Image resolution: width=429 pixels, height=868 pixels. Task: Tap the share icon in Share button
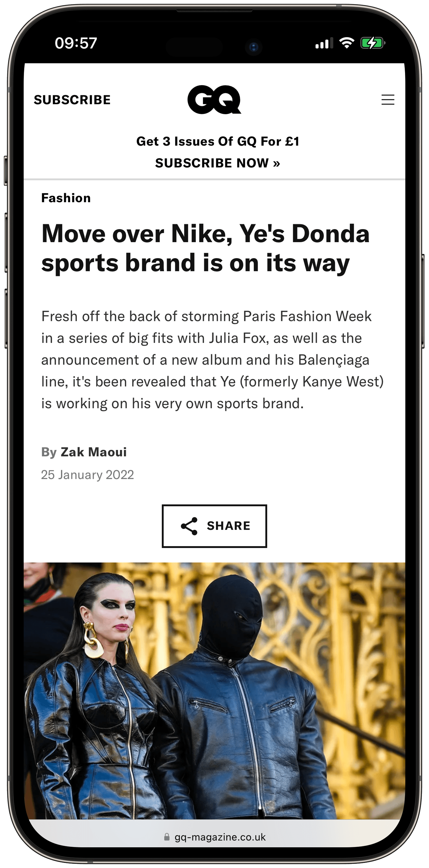[x=189, y=526]
